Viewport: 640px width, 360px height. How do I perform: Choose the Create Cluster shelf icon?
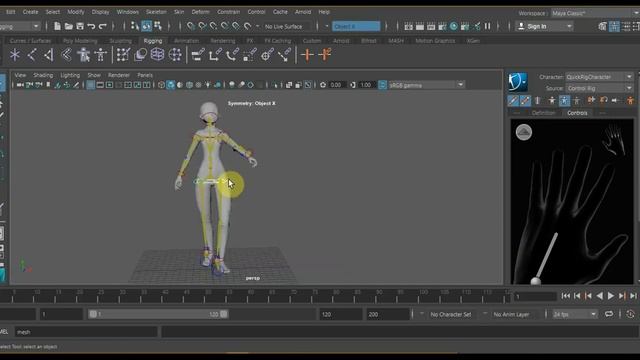click(x=175, y=55)
